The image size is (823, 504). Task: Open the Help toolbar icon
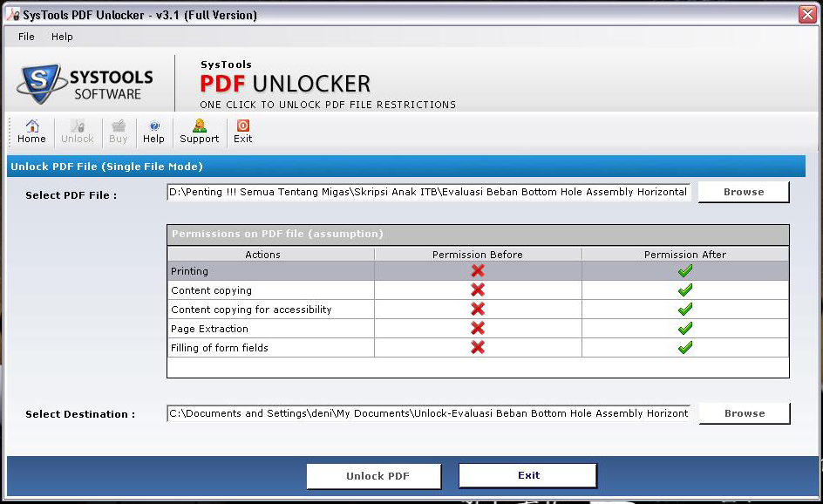point(153,132)
